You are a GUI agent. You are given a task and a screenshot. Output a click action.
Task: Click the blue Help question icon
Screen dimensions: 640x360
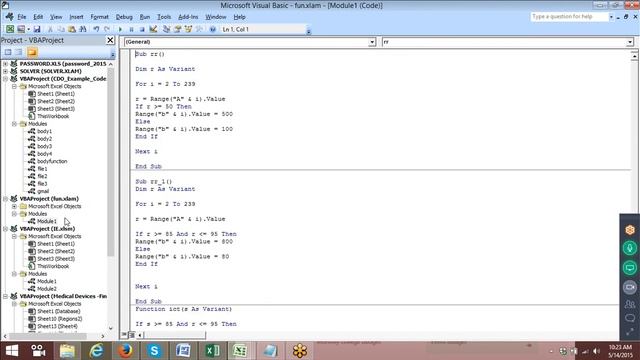click(x=213, y=29)
